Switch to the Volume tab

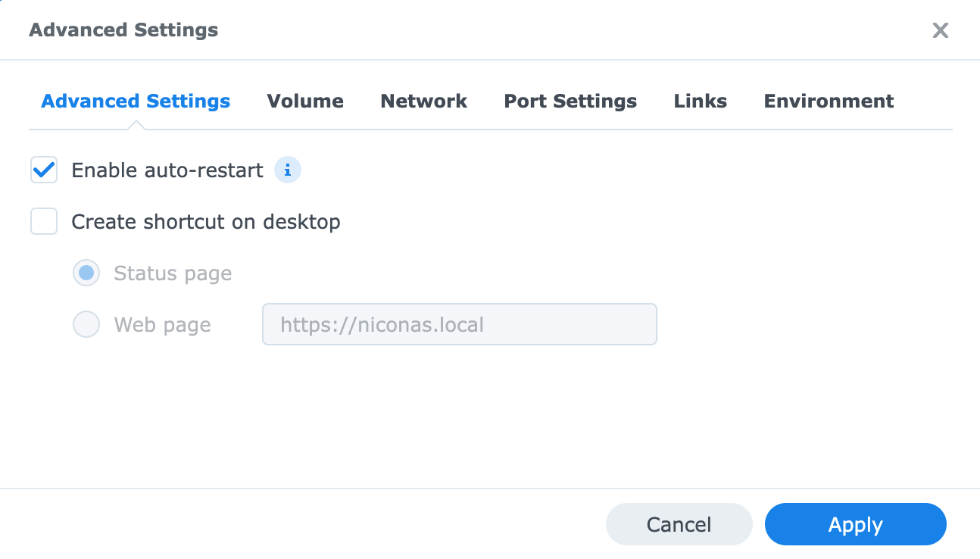(x=305, y=101)
